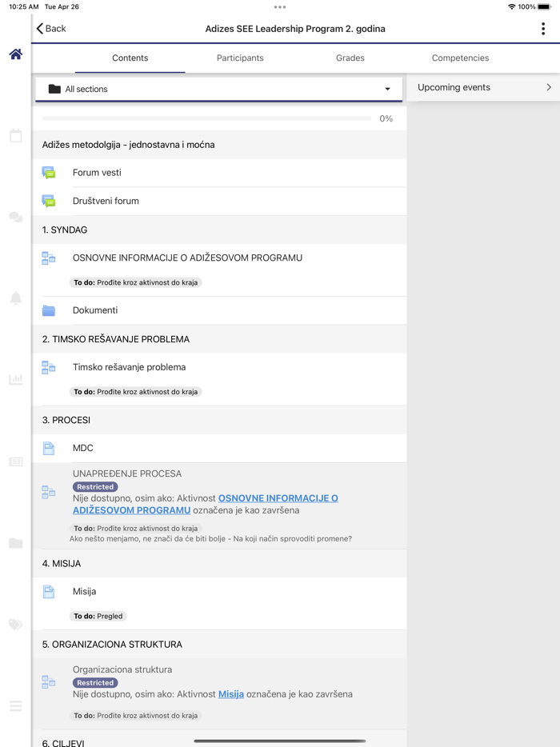Click the MDC page icon
This screenshot has width=560, height=747.
click(49, 449)
